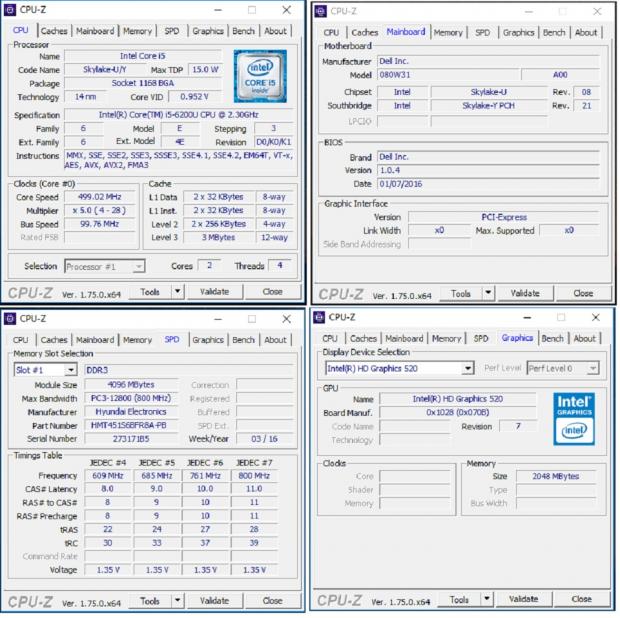
Task: Expand the Tools arrow in the SPD window
Action: point(178,601)
